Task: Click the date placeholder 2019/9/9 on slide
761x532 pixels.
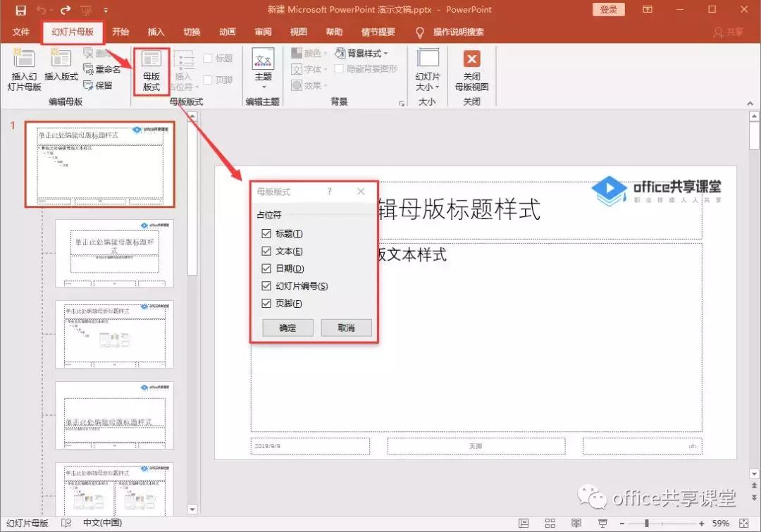Action: (309, 446)
